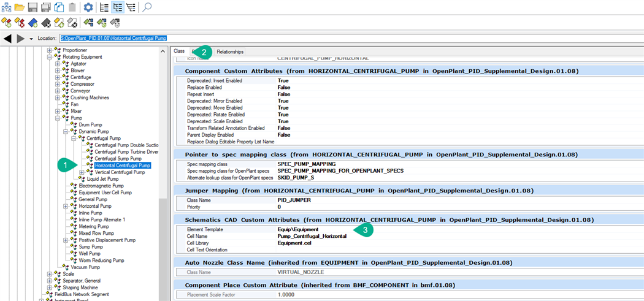This screenshot has height=301, width=644.
Task: Click the magnifying glass search icon
Action: pos(147,7)
